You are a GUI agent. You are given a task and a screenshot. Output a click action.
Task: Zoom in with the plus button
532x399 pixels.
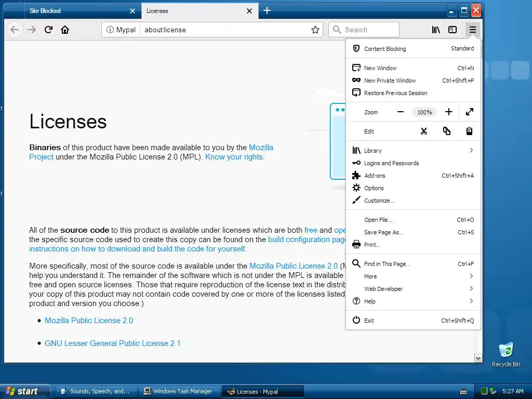point(448,112)
